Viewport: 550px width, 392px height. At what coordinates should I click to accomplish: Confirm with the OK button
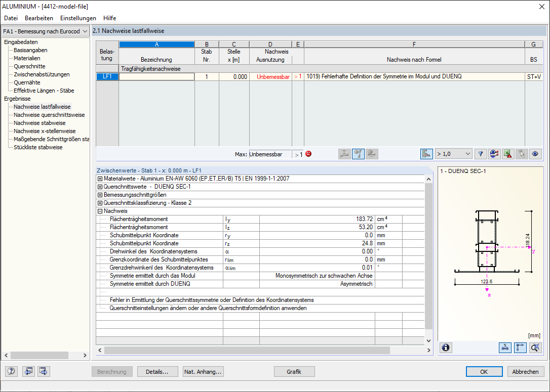point(484,372)
